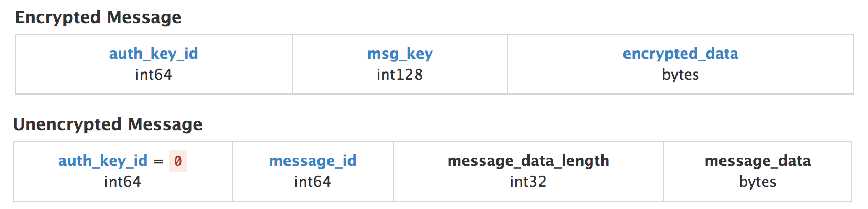
Task: Open auth_key_id link in Encrypted Message table
Action: click(153, 54)
